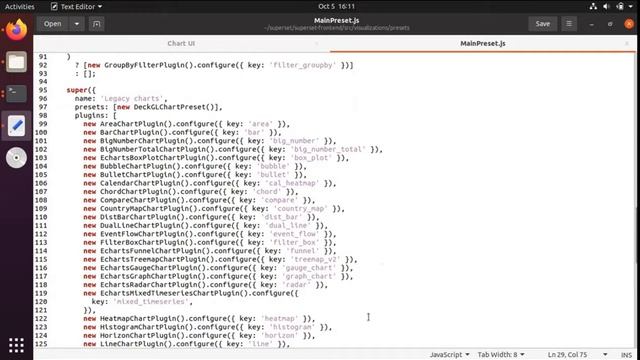The width and height of the screenshot is (640, 360).
Task: Open Activities overview
Action: [x=20, y=7]
